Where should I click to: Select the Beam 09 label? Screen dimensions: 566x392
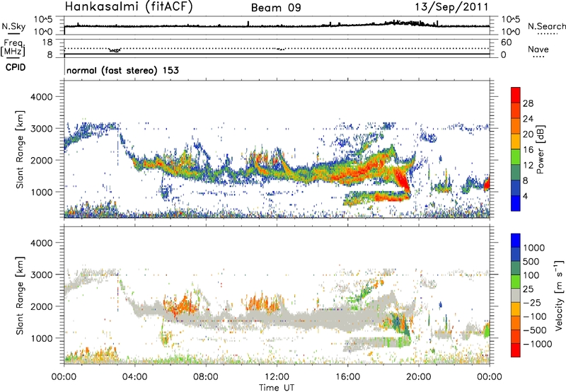[x=276, y=8]
